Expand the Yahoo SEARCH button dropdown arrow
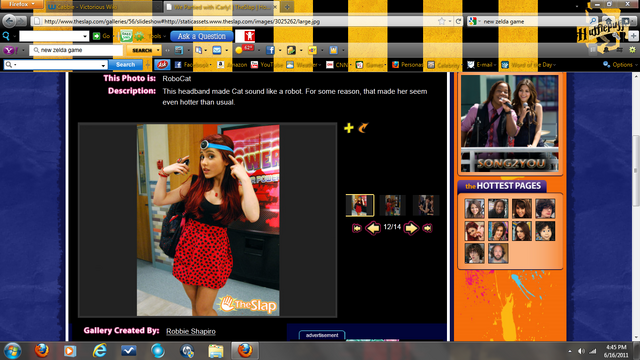The width and height of the screenshot is (640, 360). [x=158, y=50]
